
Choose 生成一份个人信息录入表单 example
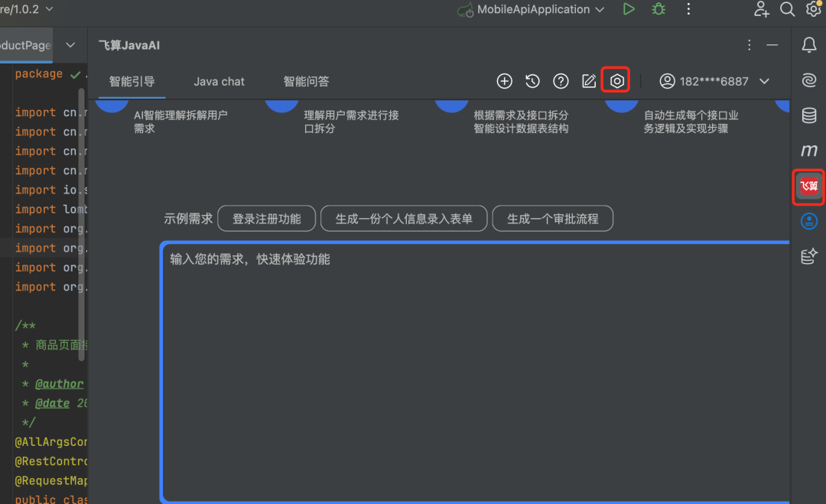(404, 219)
